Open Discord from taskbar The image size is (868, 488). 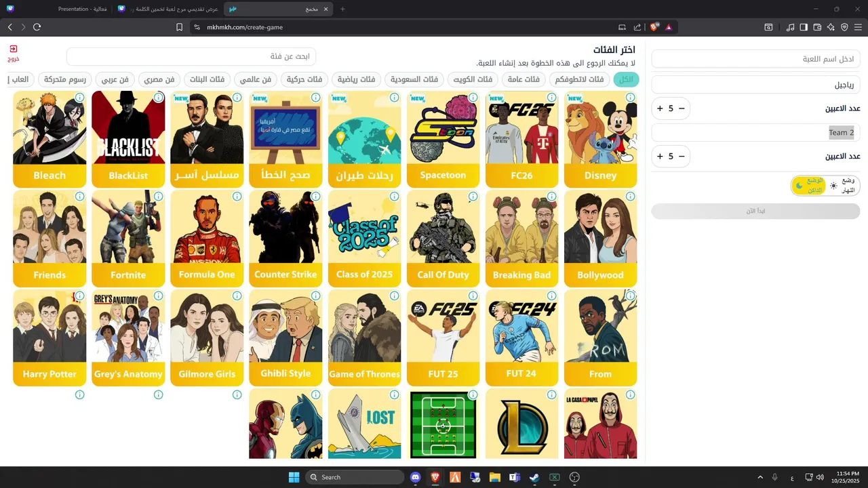415,477
